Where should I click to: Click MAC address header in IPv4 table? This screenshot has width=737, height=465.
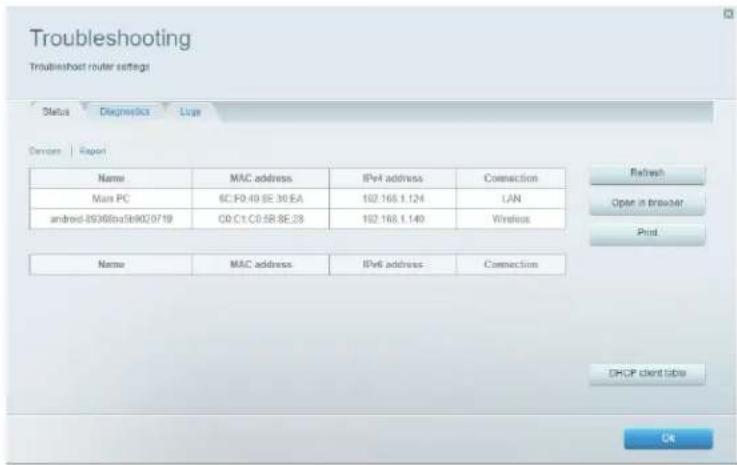261,178
